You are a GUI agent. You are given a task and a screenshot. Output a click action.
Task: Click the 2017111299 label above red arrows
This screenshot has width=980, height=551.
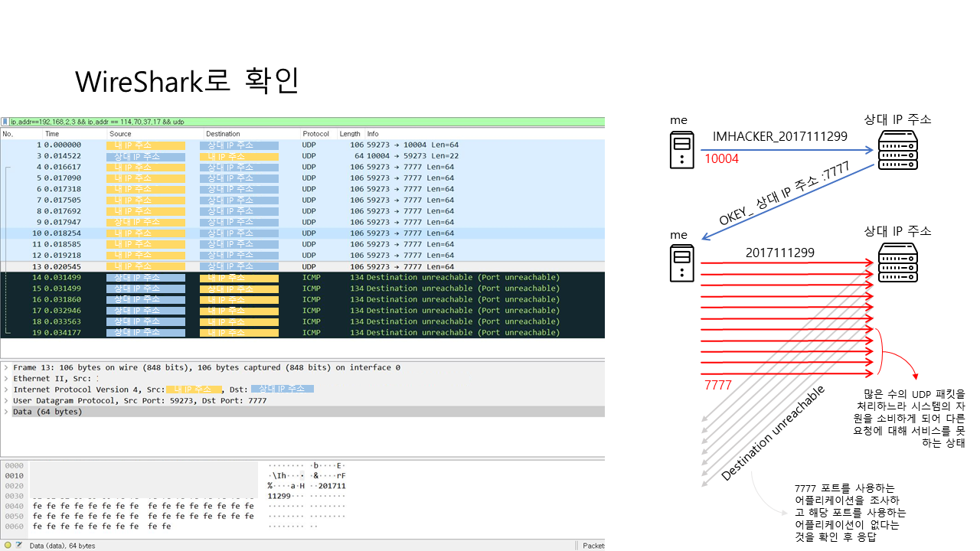[x=780, y=253]
